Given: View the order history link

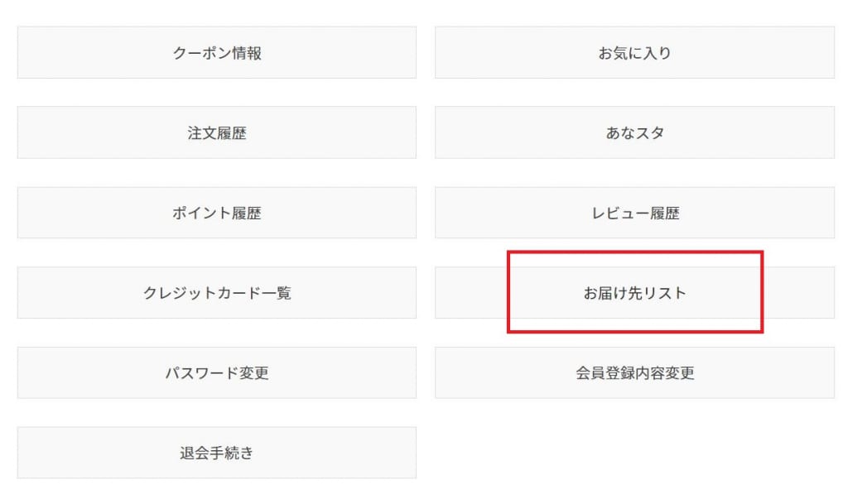Looking at the screenshot, I should 217,132.
